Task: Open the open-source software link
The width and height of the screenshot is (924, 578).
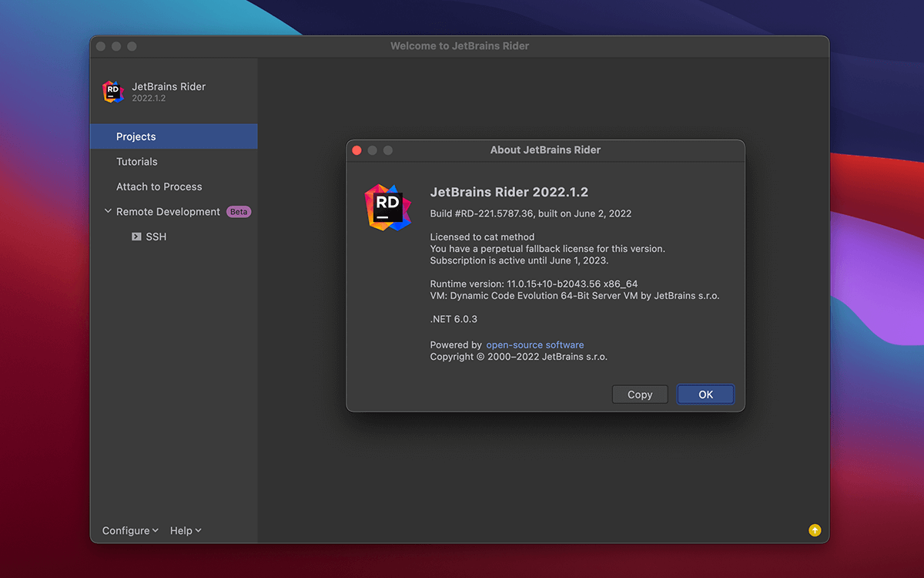Action: tap(535, 345)
